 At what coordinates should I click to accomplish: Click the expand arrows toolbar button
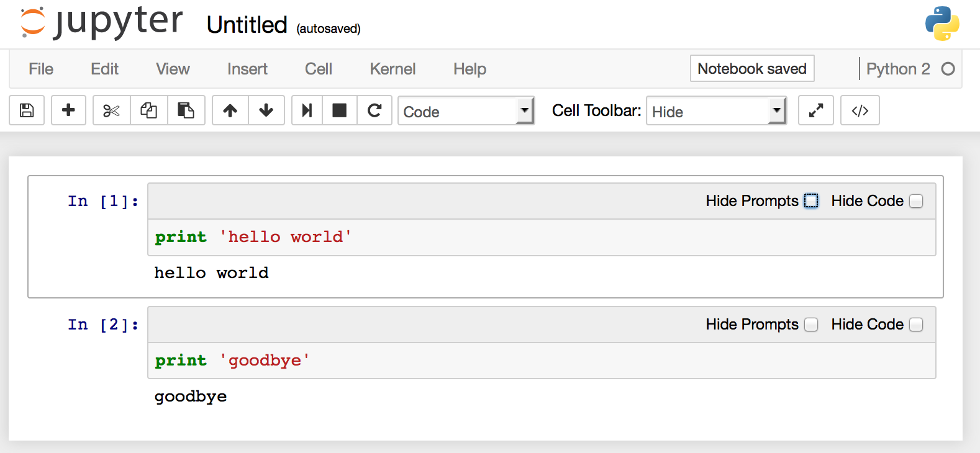tap(816, 110)
